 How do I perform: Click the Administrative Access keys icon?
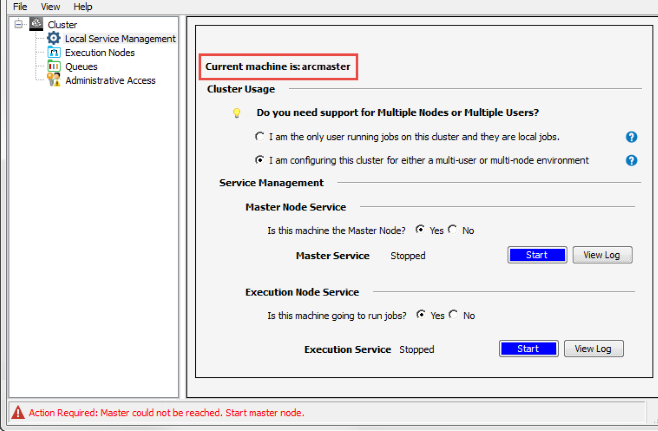tap(54, 80)
